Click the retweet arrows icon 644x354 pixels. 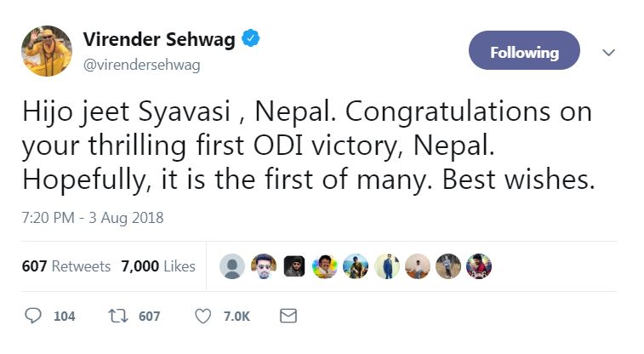pos(118,316)
